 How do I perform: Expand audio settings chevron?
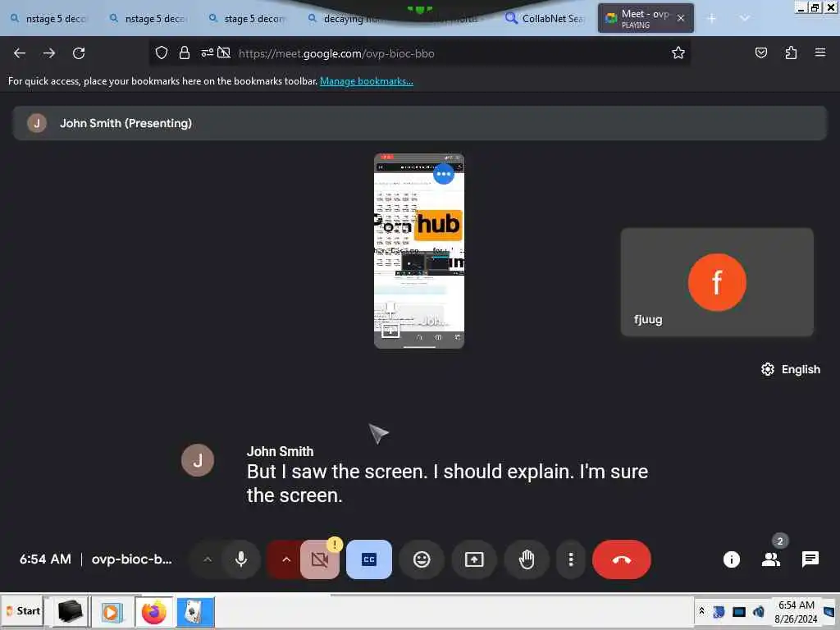pyautogui.click(x=208, y=559)
